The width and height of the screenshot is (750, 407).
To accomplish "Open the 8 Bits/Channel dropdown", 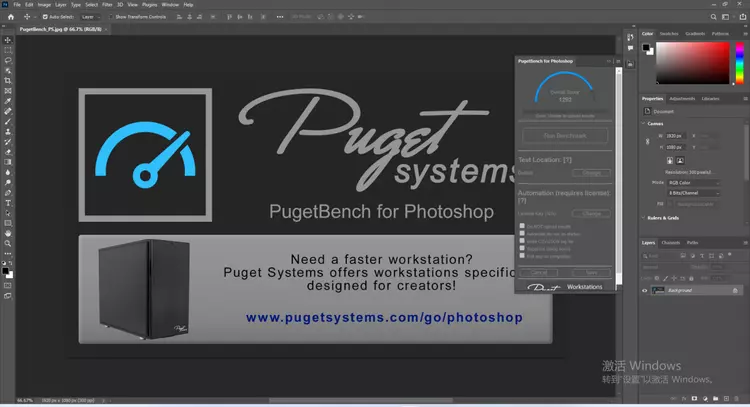I will (693, 192).
